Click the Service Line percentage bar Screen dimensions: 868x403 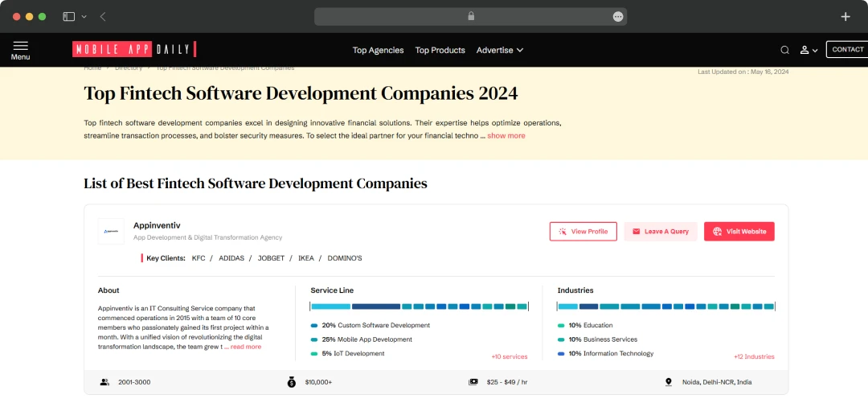point(419,306)
